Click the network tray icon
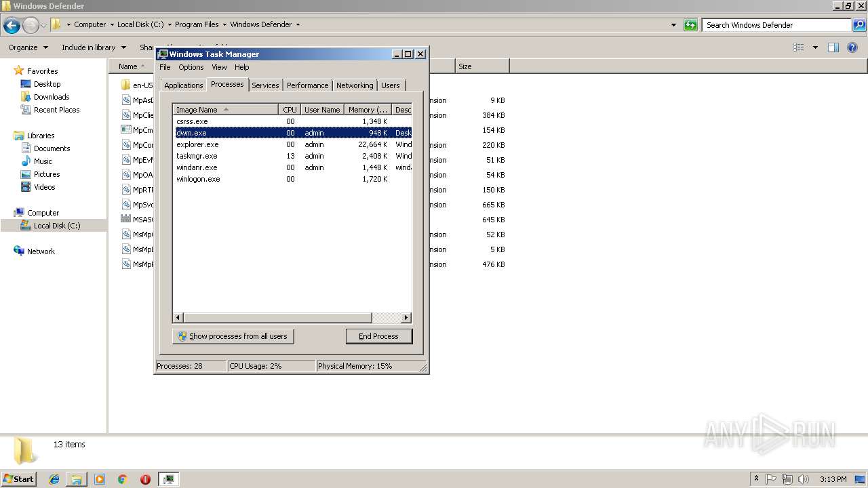 pyautogui.click(x=787, y=479)
